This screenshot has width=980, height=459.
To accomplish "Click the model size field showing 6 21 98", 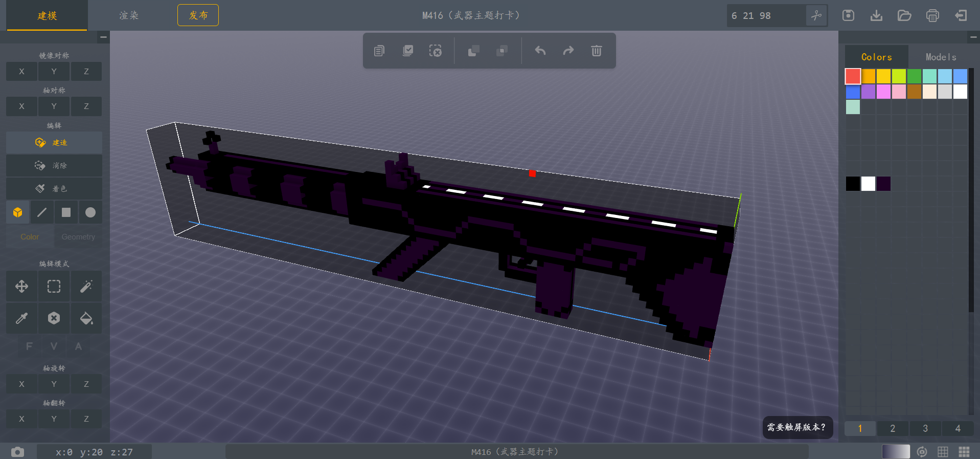I will pos(766,15).
